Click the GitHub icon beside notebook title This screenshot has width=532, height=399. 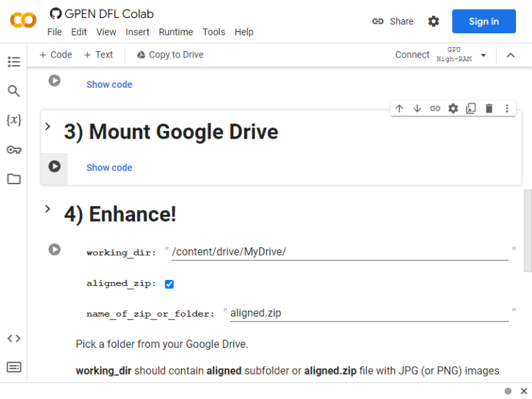[55, 14]
